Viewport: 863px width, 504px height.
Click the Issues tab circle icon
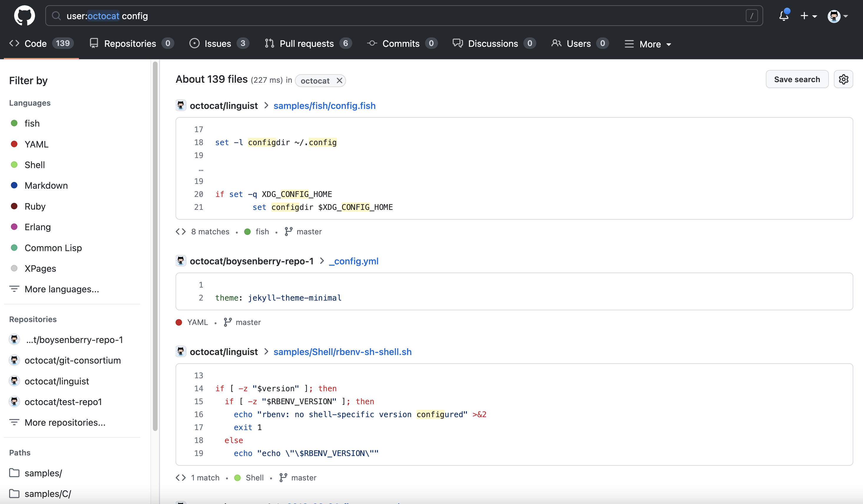[x=194, y=44]
